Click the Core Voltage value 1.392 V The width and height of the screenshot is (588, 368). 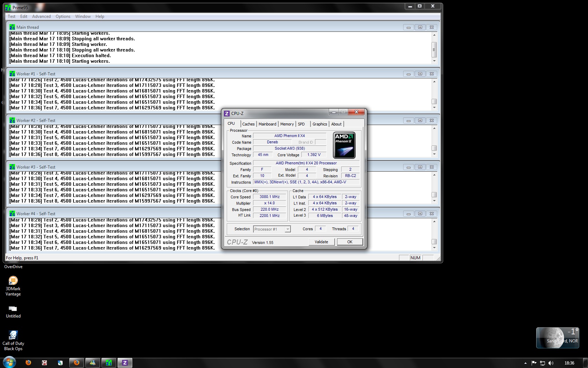click(x=314, y=155)
